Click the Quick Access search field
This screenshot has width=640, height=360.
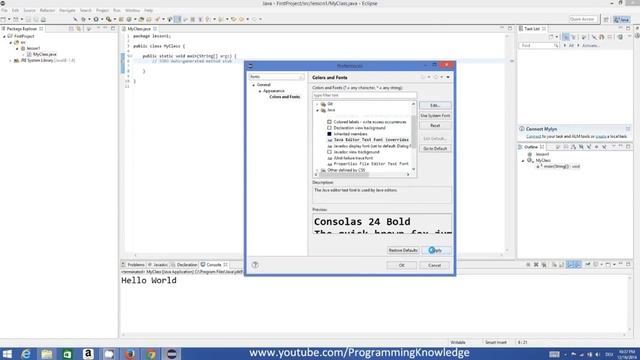(x=583, y=19)
